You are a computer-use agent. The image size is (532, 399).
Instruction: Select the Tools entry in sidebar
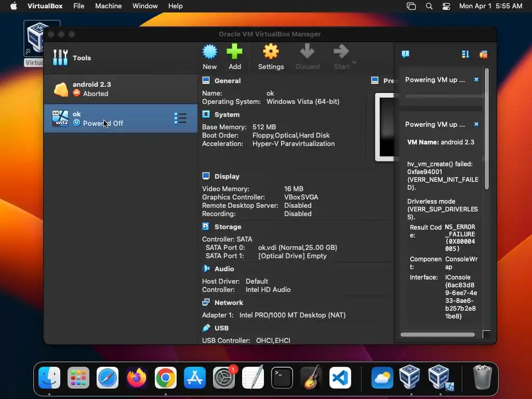pos(121,58)
